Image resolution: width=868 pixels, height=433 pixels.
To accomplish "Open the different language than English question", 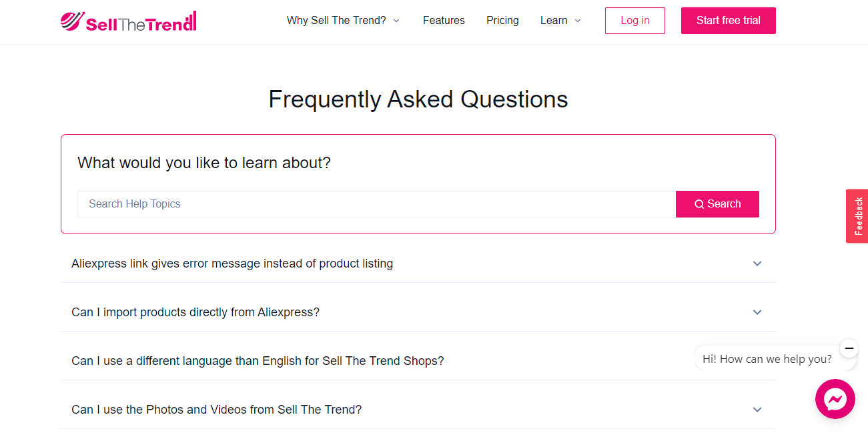I will click(x=258, y=361).
